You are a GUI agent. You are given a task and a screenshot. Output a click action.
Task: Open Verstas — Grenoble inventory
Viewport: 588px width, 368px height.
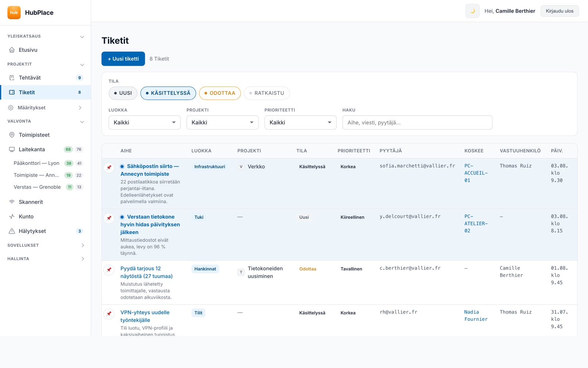click(x=46, y=187)
